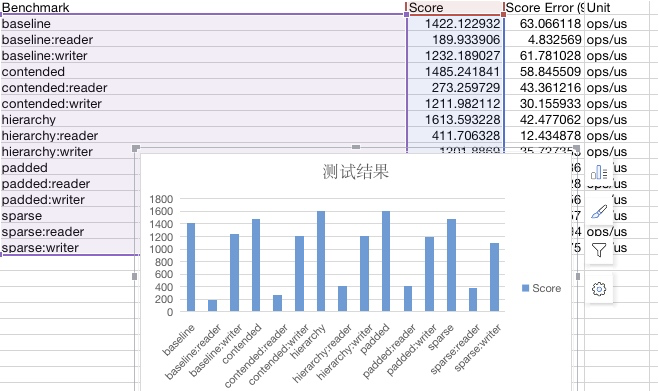Select the baseline:writer cell
Image resolution: width=659 pixels, height=391 pixels.
coord(203,55)
